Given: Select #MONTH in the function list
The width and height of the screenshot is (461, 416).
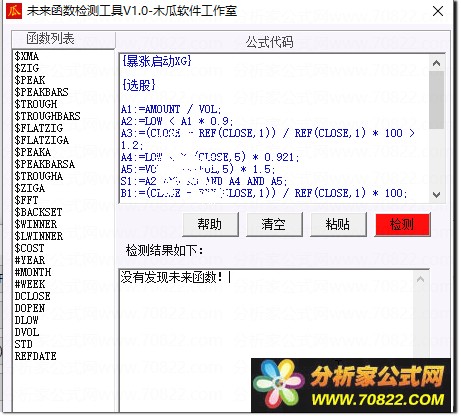Looking at the screenshot, I should coord(33,272).
